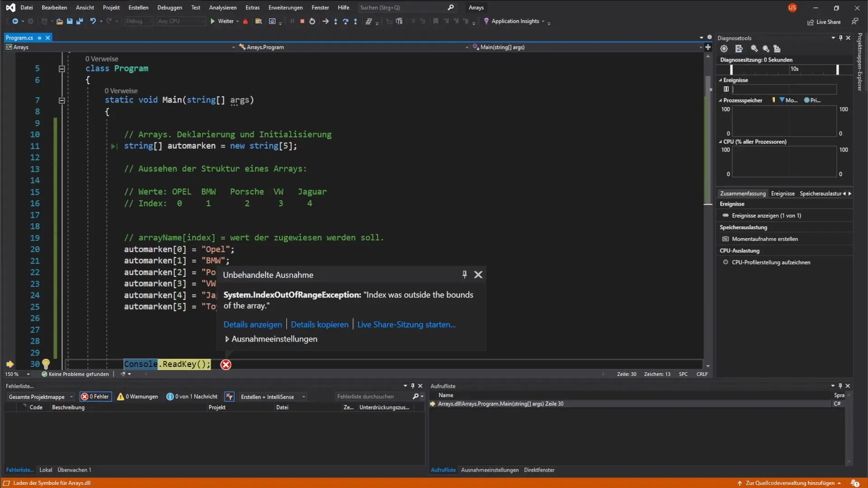Toggle the 0 Fehler filter button

pos(95,397)
